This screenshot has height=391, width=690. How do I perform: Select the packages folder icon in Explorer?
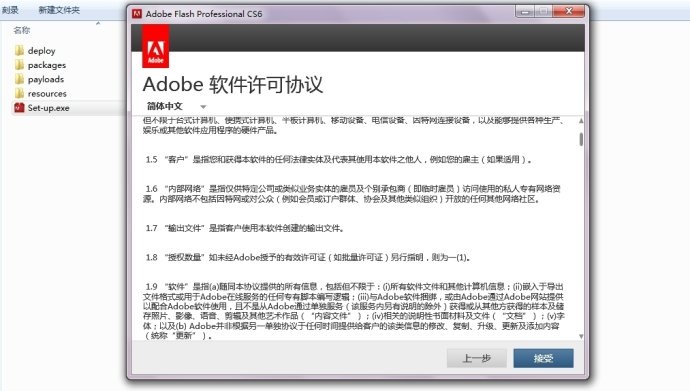pos(19,65)
